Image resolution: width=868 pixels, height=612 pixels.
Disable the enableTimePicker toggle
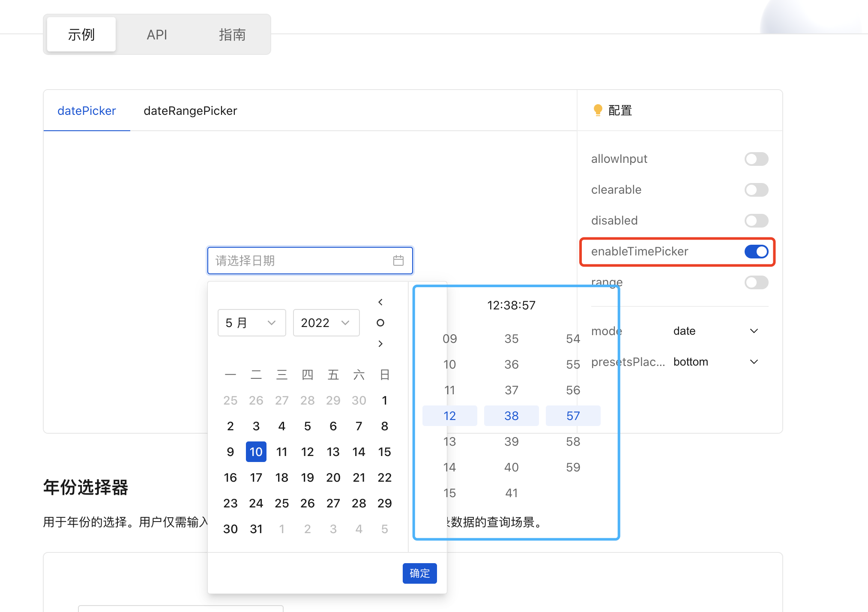tap(756, 252)
